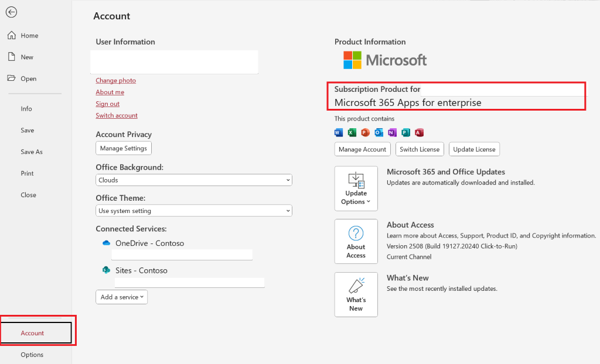
Task: Click the PowerPoint app icon
Action: tap(366, 133)
